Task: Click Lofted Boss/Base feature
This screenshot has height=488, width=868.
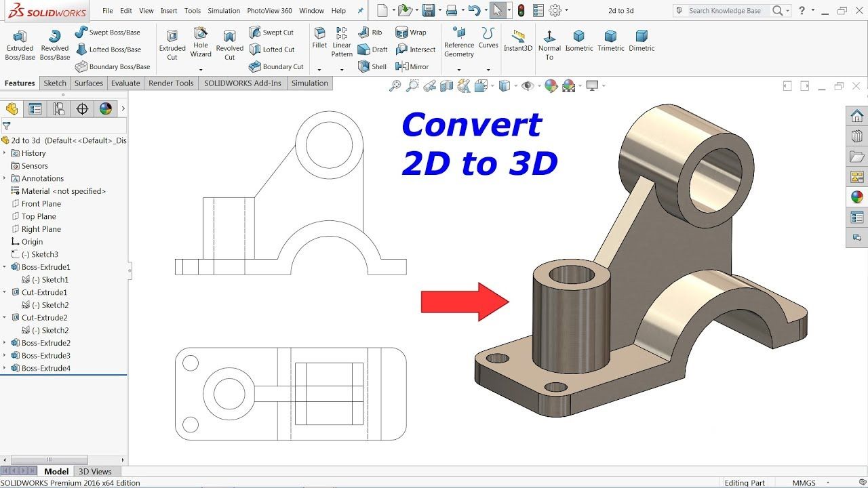Action: coord(108,49)
